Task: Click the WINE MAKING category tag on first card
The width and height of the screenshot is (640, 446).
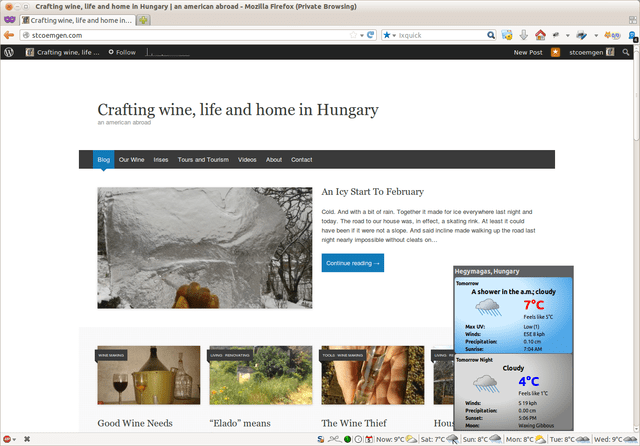Action: pyautogui.click(x=111, y=355)
